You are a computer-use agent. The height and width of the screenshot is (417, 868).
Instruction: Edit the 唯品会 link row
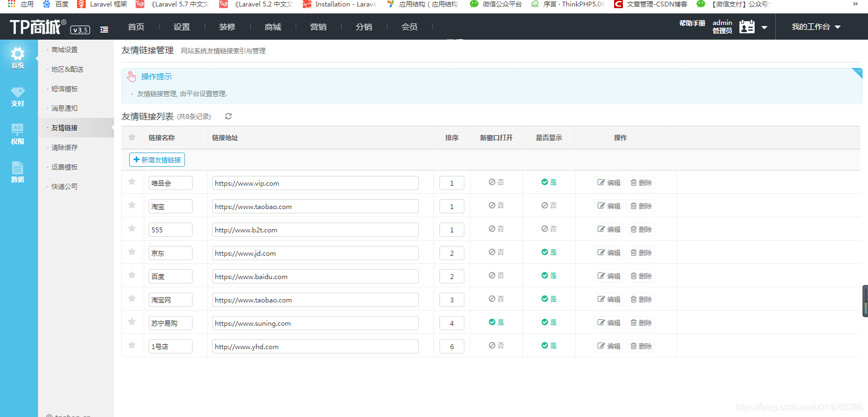pos(609,183)
